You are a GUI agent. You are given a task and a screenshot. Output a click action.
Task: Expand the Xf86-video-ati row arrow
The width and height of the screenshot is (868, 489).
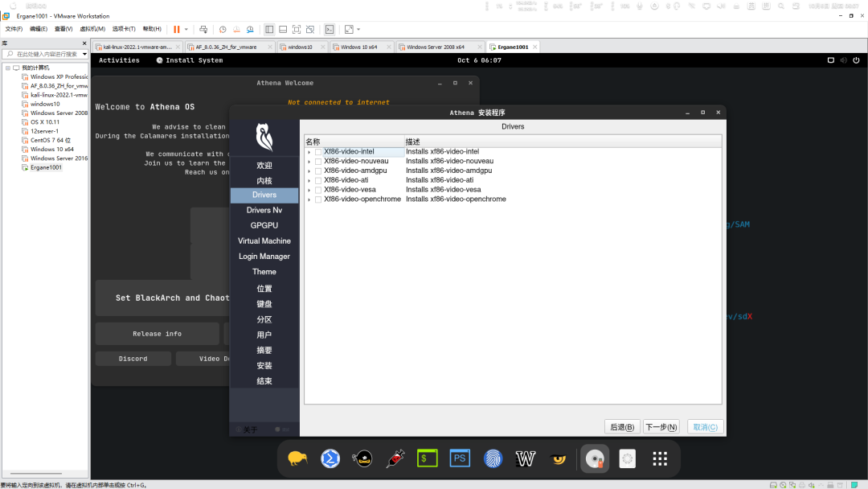click(x=309, y=180)
